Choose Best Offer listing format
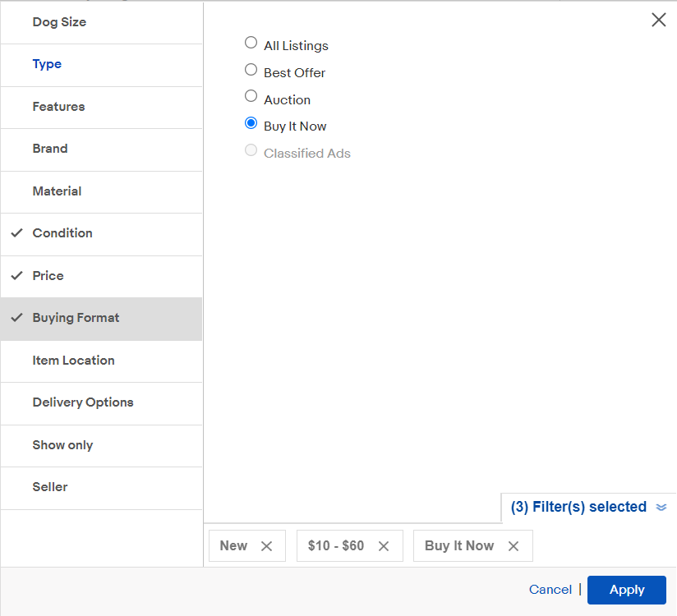This screenshot has width=677, height=616. tap(251, 69)
